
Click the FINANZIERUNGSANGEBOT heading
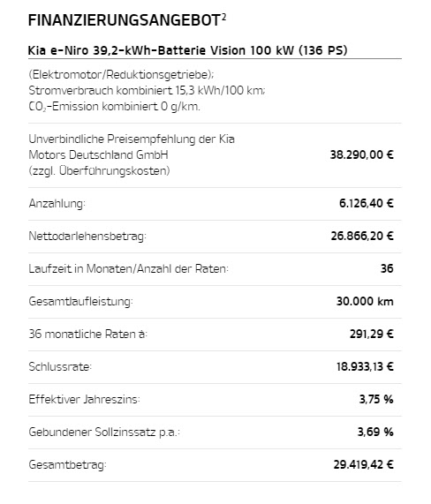125,20
